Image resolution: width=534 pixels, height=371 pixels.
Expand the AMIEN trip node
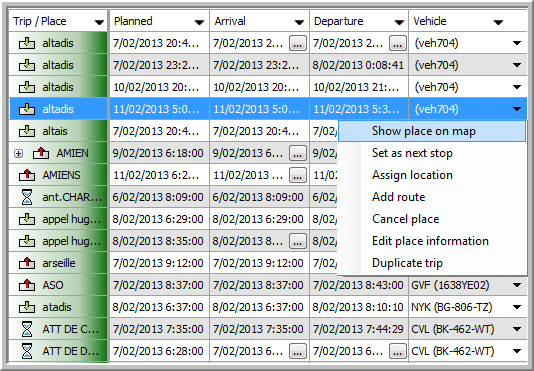point(18,154)
